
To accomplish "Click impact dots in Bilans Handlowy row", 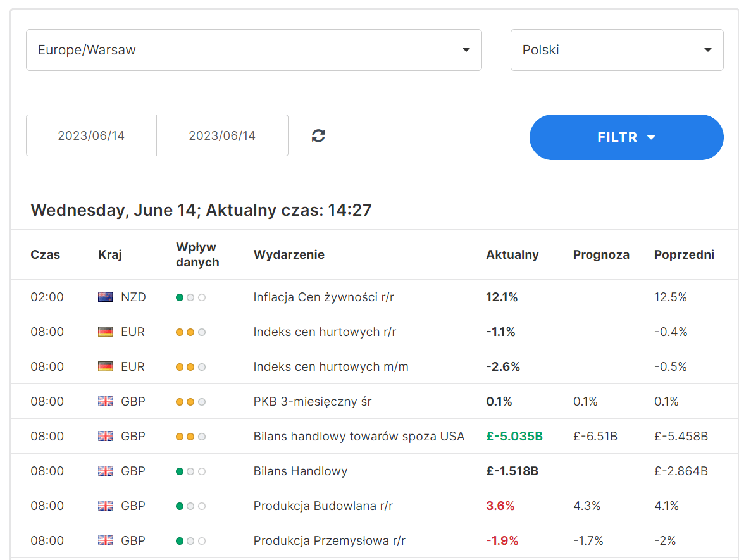I will (x=190, y=471).
